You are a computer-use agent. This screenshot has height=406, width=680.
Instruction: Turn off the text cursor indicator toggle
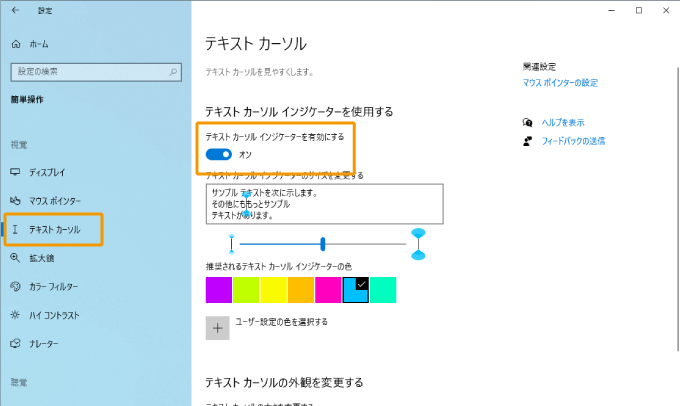click(x=219, y=154)
